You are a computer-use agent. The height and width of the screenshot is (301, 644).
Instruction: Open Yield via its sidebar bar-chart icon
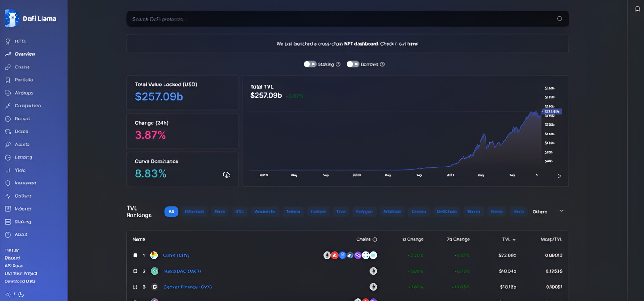pos(8,170)
